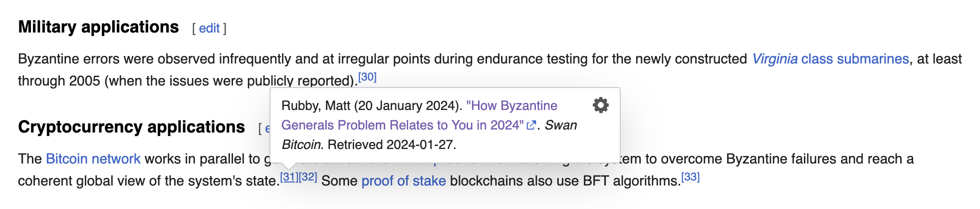Click the "Retrieved 2024-01-27" text
This screenshot has height=209, width=980.
(x=392, y=145)
